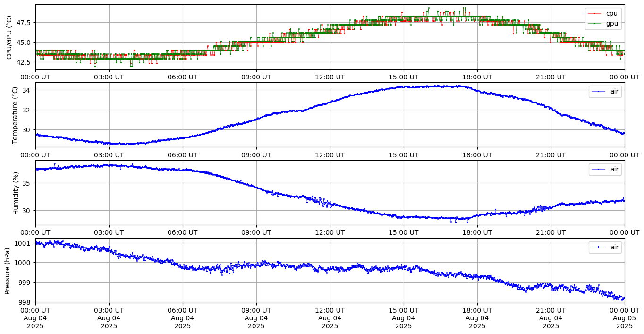Viewport: 644px width, 334px height.
Task: Click the 32 tick on the Temperature axis
Action: click(27, 110)
